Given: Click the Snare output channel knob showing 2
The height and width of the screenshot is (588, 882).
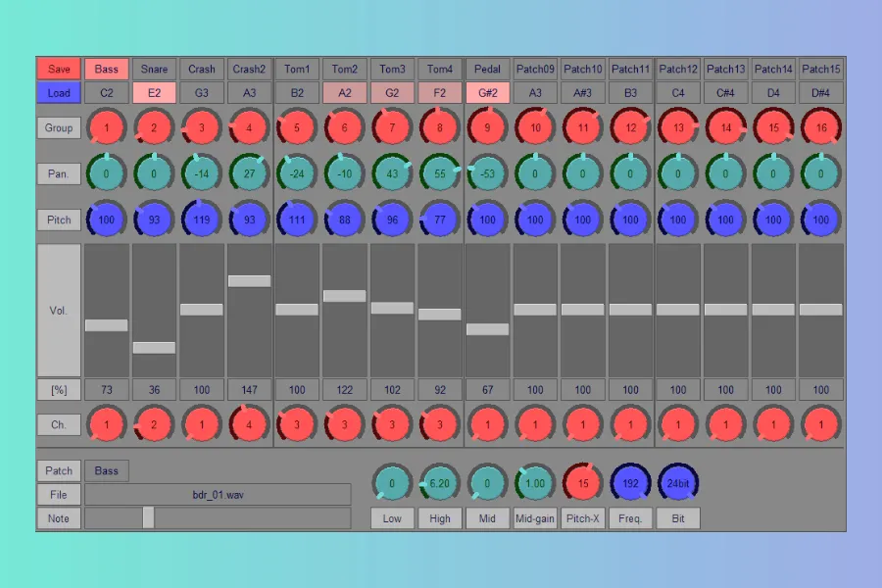Looking at the screenshot, I should (154, 425).
